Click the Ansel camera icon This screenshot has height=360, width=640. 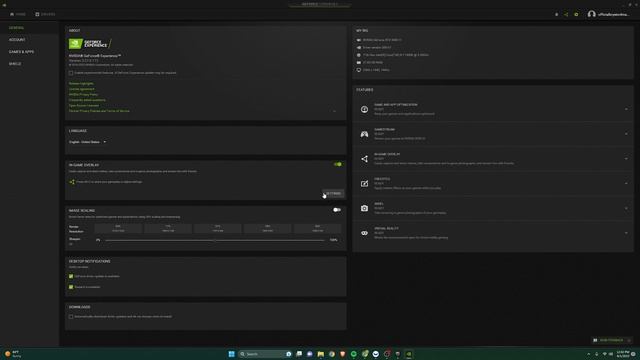(364, 208)
